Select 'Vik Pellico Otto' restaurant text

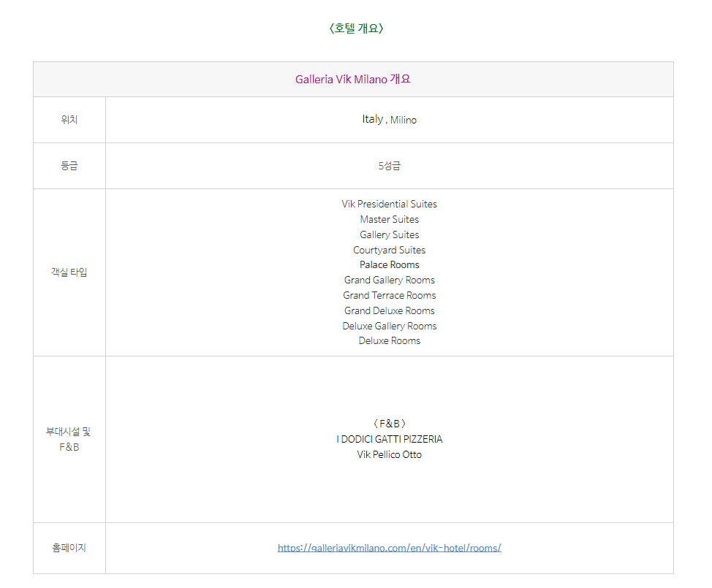389,454
